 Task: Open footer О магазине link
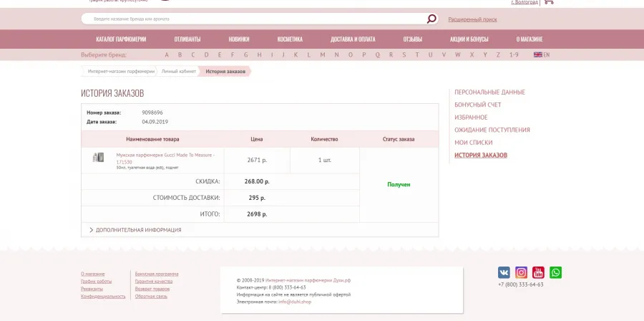[x=93, y=274]
